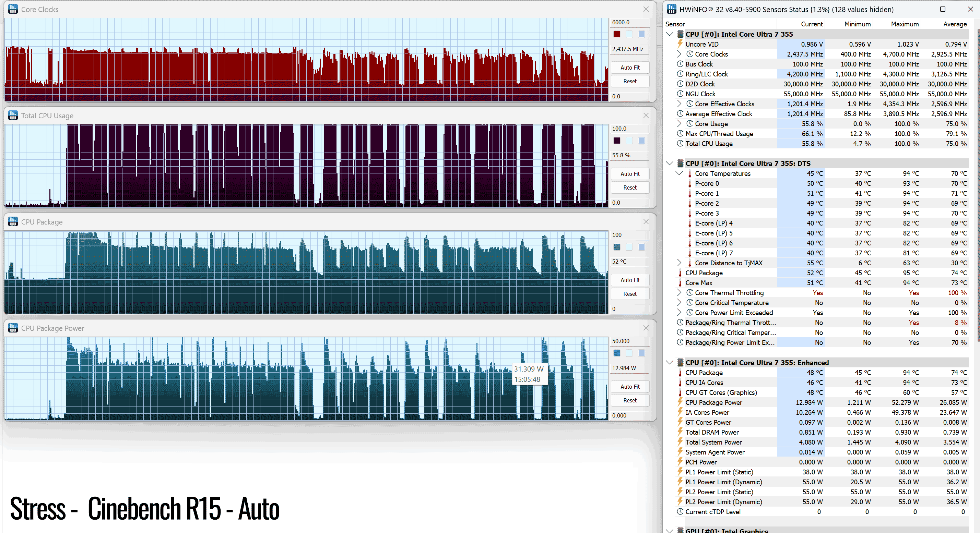Click the chip icon of CPU [#0] Intel Core Ultra 7 355 header
980x533 pixels.
680,34
